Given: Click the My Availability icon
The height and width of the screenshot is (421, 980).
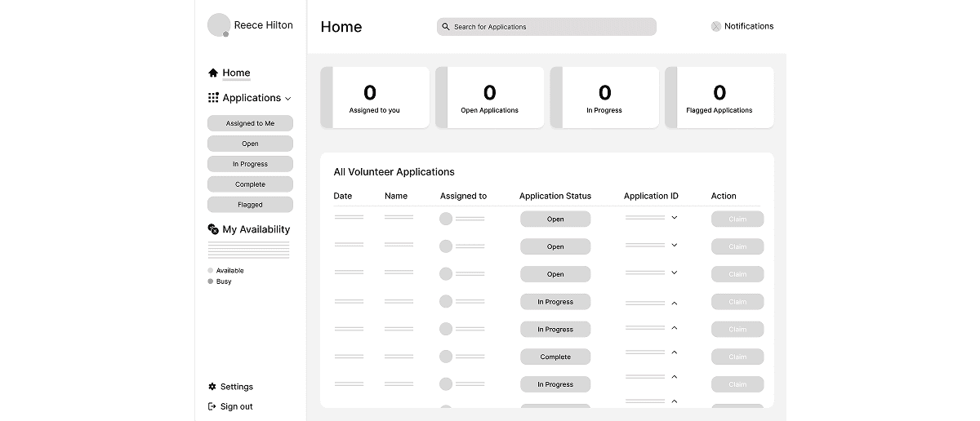Looking at the screenshot, I should [x=213, y=229].
